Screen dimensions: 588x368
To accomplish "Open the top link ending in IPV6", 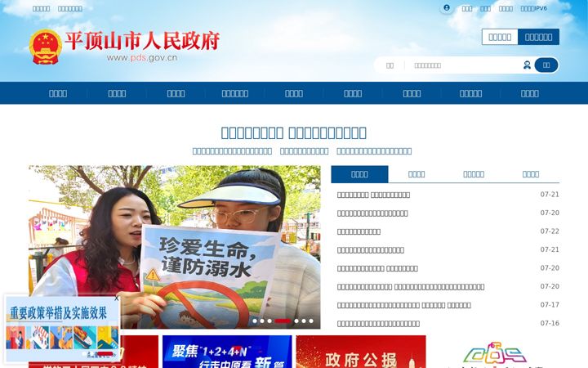I will pos(533,8).
